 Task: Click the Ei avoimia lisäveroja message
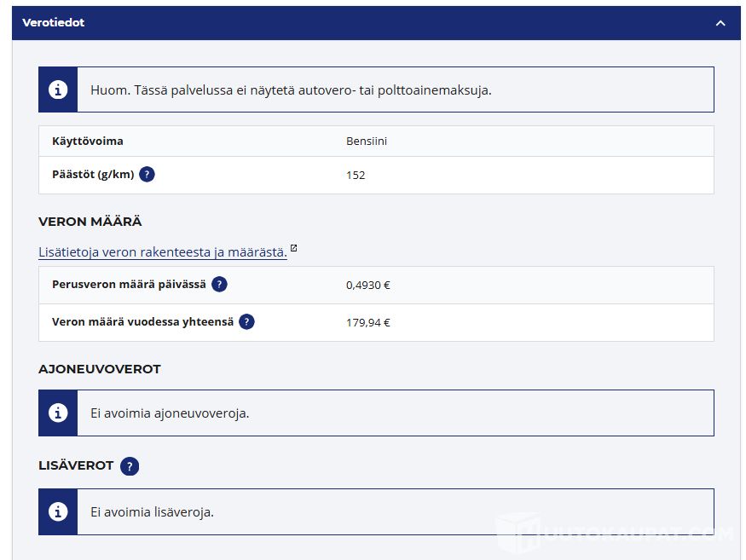152,512
